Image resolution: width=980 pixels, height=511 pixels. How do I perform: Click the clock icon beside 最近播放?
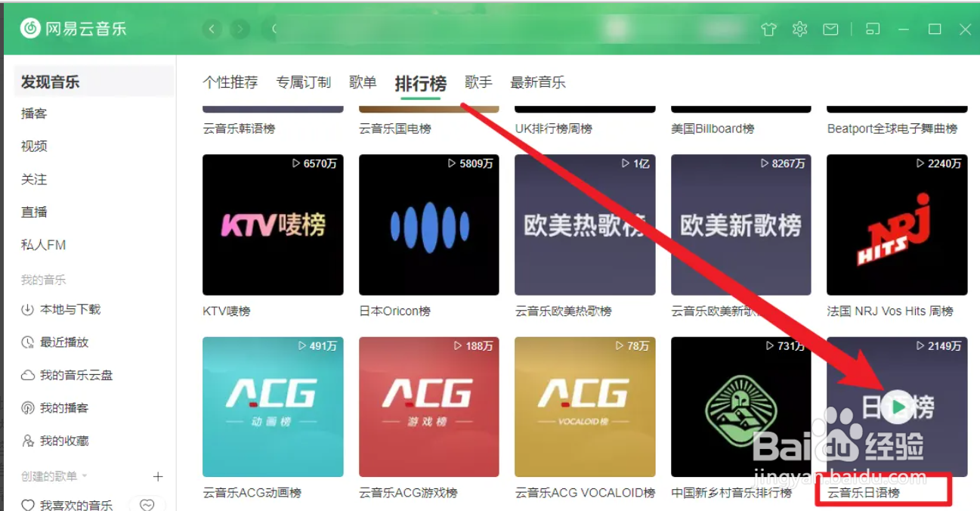pyautogui.click(x=28, y=342)
